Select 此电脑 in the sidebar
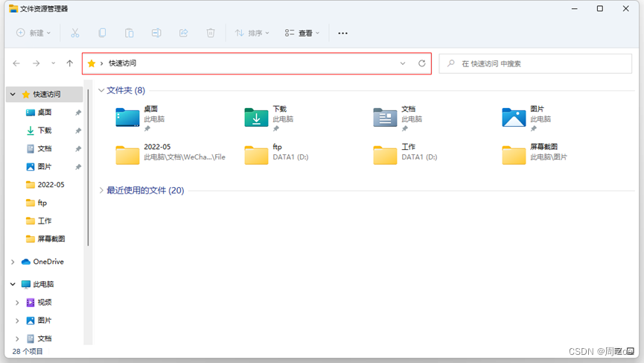The image size is (644, 363). coord(37,285)
